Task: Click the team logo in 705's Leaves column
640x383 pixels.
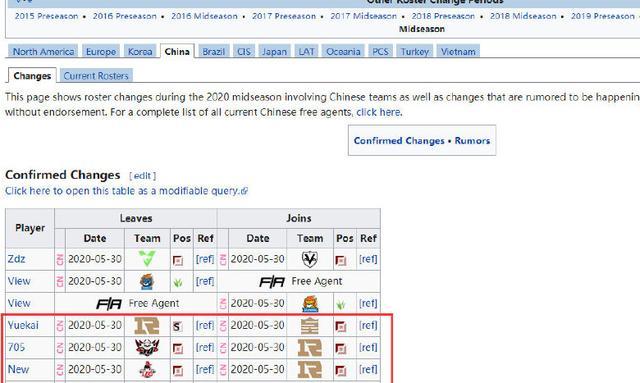Action: (x=147, y=347)
